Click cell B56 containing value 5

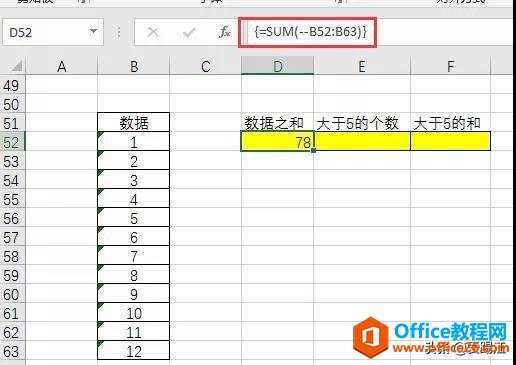coord(134,218)
